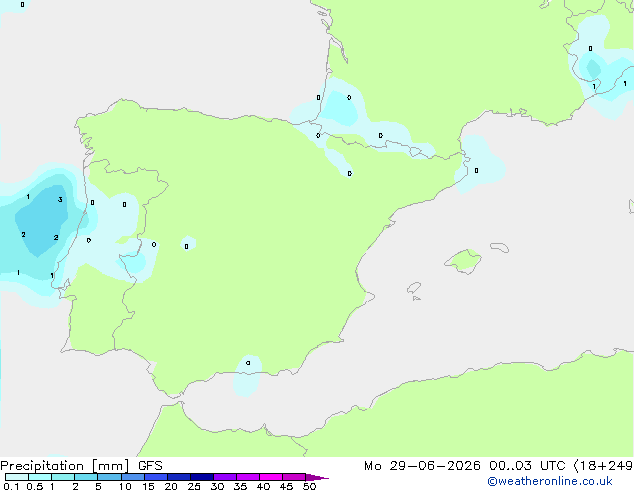Select the 40–45 mm magenta legend swatch
Image resolution: width=634 pixels, height=490 pixels.
[x=271, y=477]
